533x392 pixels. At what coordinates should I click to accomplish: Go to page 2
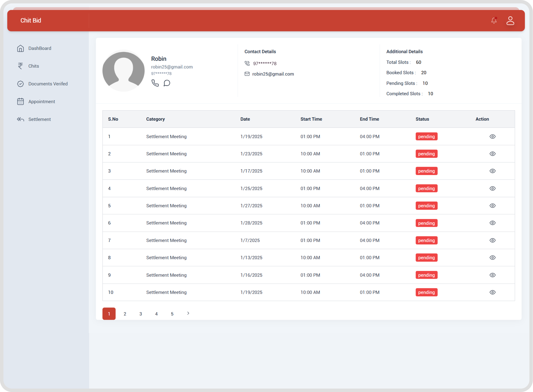pos(125,314)
